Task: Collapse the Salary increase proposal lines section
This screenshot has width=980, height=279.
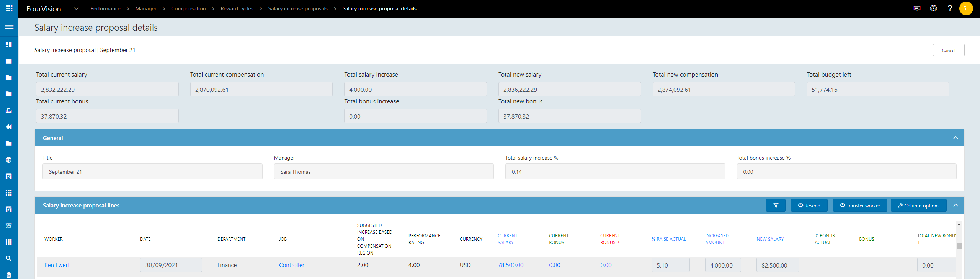Action: (x=955, y=205)
